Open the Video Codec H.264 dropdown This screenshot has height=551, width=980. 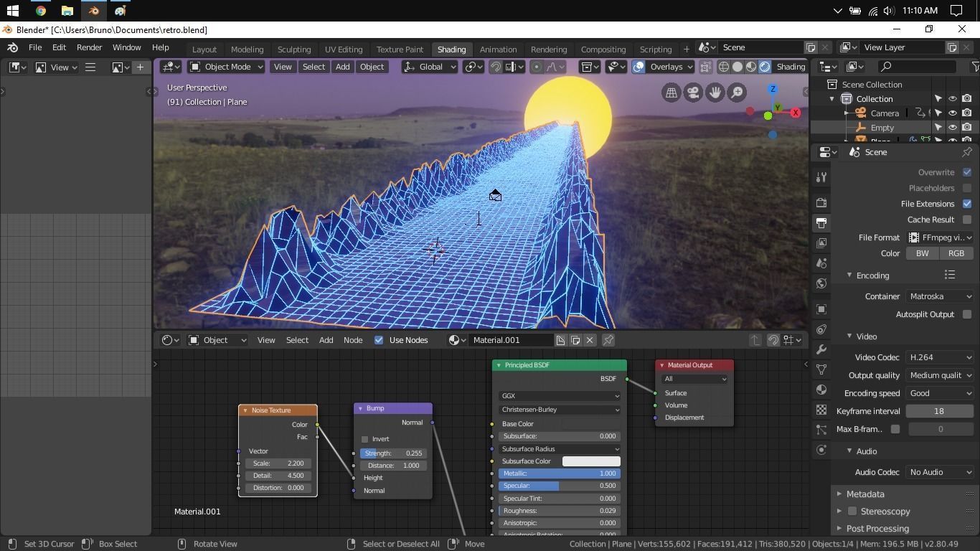[940, 357]
